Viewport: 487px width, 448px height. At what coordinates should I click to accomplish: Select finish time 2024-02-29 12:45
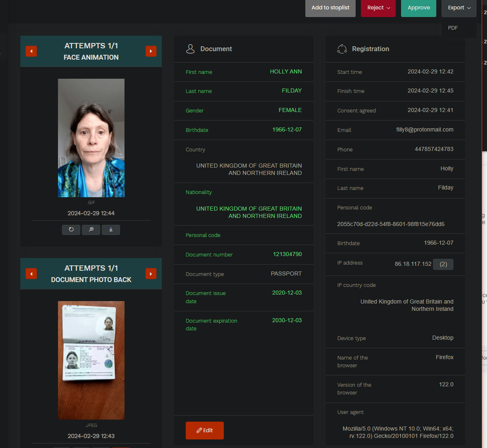[x=431, y=90]
